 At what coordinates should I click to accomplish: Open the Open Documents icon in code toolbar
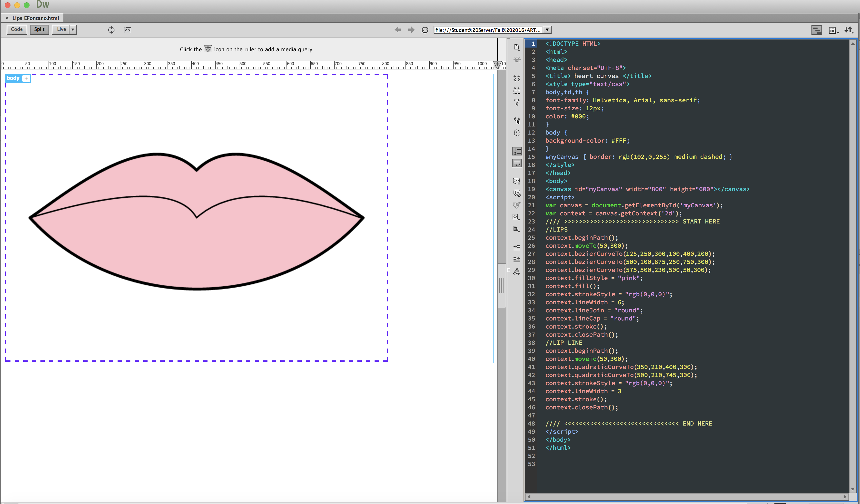click(517, 47)
